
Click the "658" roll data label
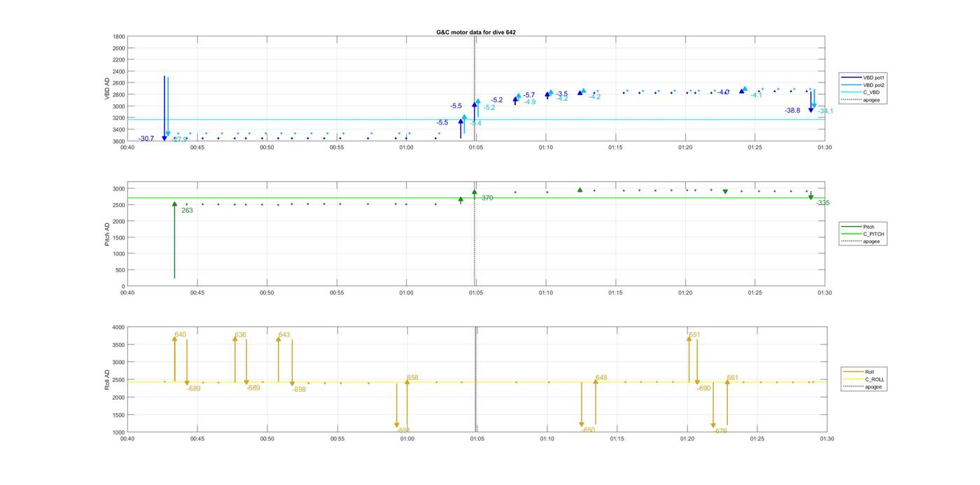(412, 377)
